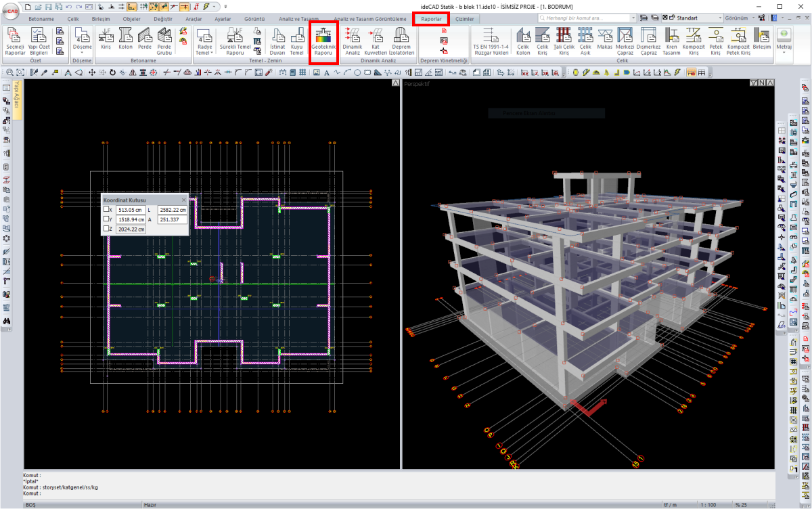Open the Kren Tasarım report

tap(671, 41)
